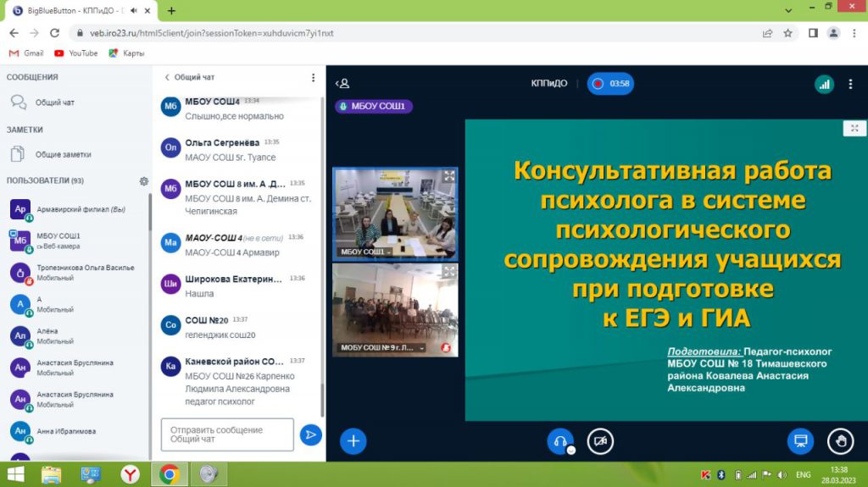Open chat options three-dot menu
This screenshot has height=487, width=868.
tap(313, 77)
